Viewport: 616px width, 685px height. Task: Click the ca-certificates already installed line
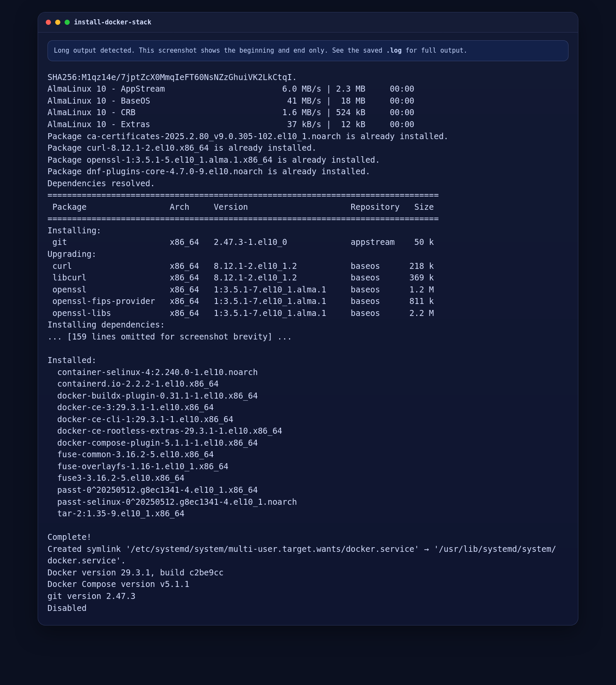(x=248, y=137)
